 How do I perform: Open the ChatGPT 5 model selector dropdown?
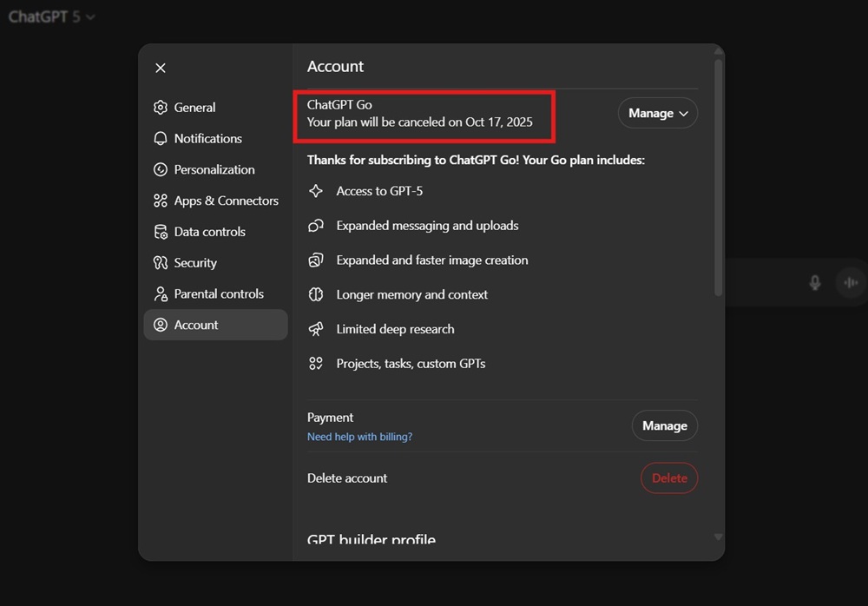click(52, 16)
